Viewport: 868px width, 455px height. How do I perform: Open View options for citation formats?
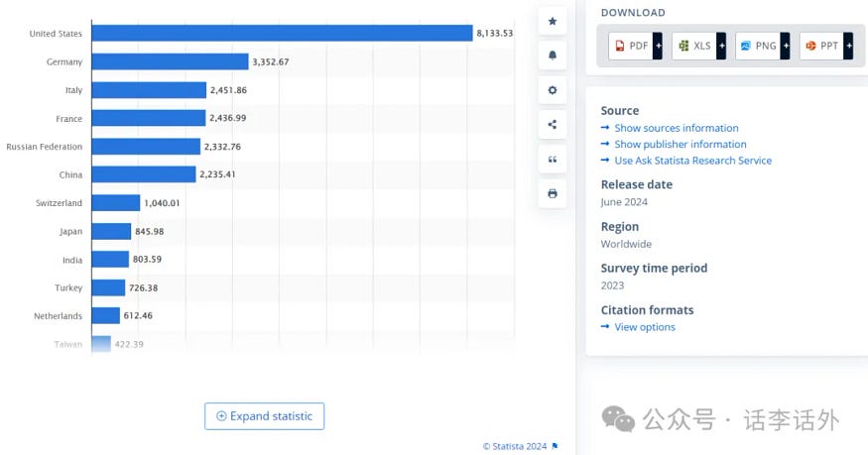coord(644,327)
